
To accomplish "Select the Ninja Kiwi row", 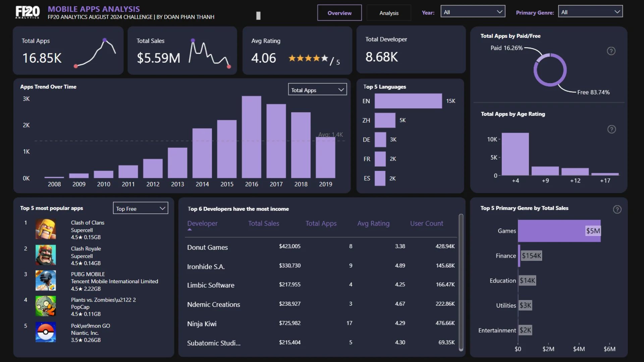I will point(321,323).
